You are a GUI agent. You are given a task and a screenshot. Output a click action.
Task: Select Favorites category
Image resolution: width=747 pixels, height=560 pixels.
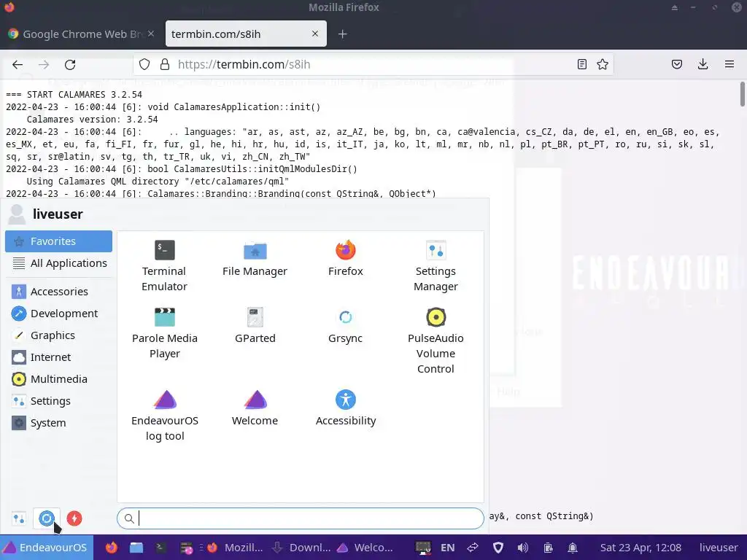coord(58,241)
